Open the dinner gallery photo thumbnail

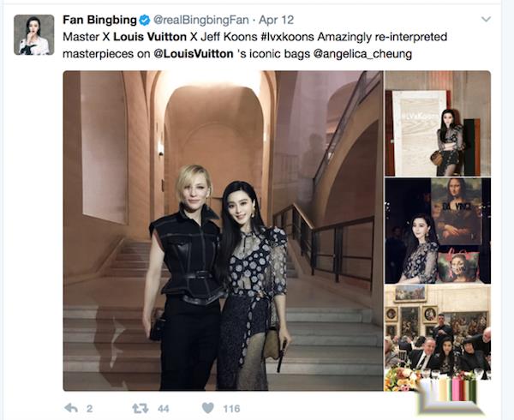[x=438, y=338]
